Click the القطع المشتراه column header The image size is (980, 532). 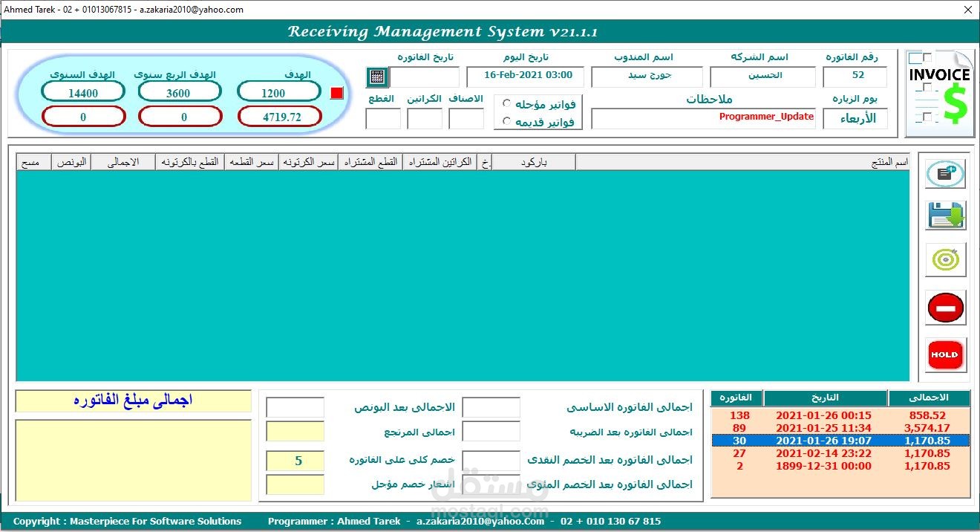[x=370, y=162]
